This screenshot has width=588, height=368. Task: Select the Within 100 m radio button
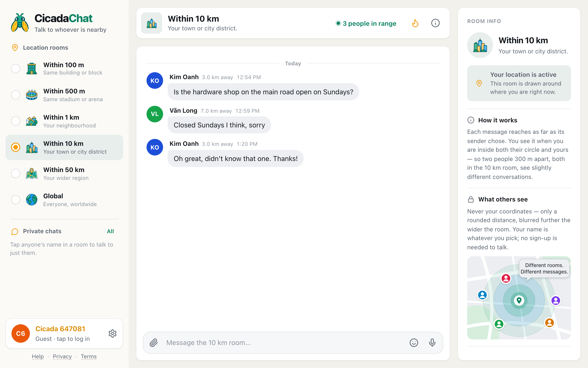[16, 69]
